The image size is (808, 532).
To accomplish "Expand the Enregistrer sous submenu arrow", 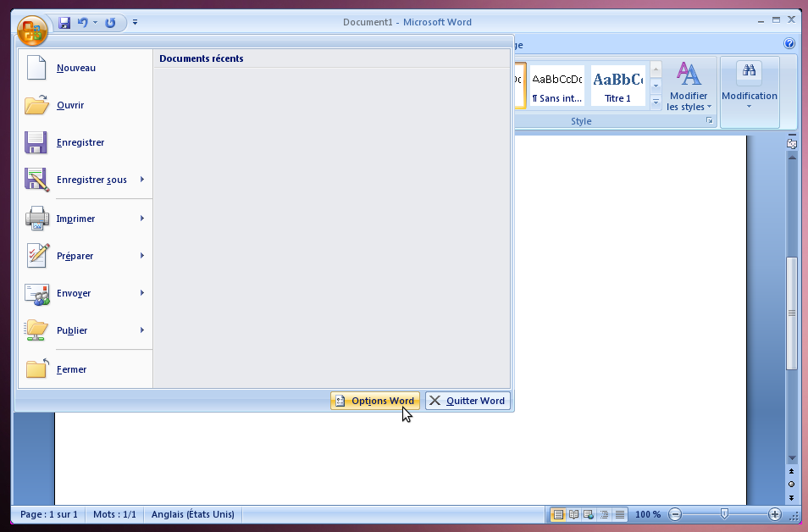I will pos(142,180).
